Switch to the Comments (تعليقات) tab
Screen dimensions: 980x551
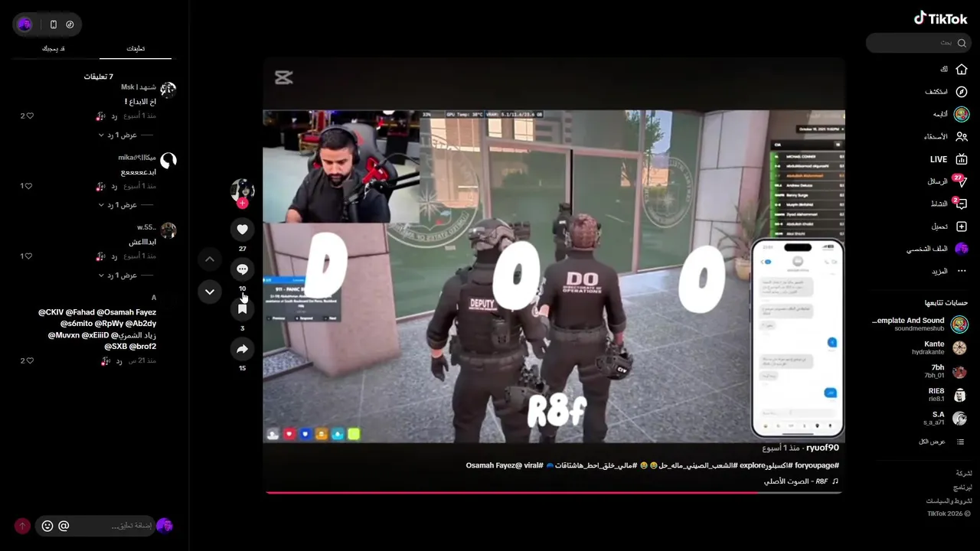click(x=136, y=48)
